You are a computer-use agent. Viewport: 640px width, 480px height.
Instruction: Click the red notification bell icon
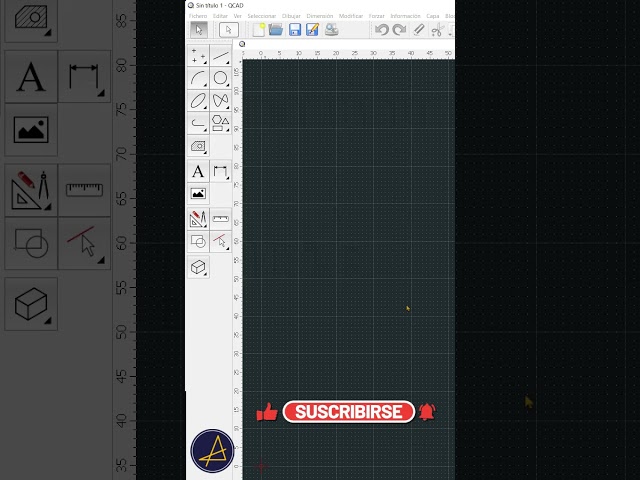click(427, 412)
